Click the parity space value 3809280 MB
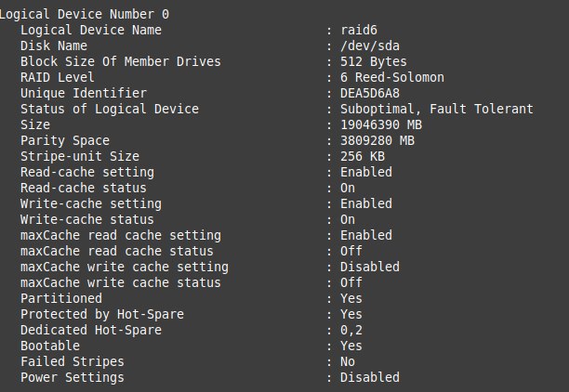The width and height of the screenshot is (569, 392). tap(377, 140)
